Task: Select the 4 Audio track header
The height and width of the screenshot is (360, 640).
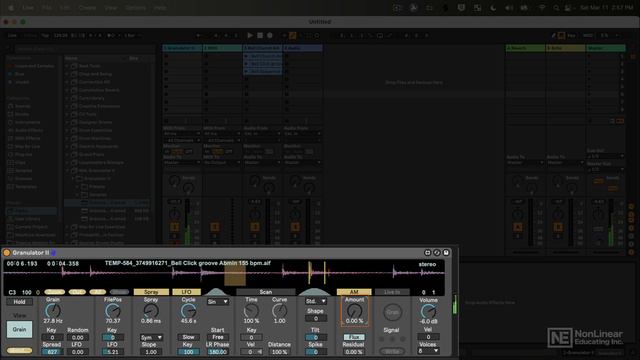Action: (x=303, y=48)
